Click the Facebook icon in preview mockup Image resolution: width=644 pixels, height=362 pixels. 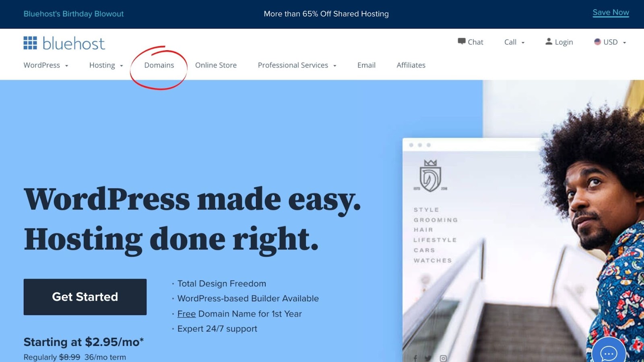pos(415,358)
